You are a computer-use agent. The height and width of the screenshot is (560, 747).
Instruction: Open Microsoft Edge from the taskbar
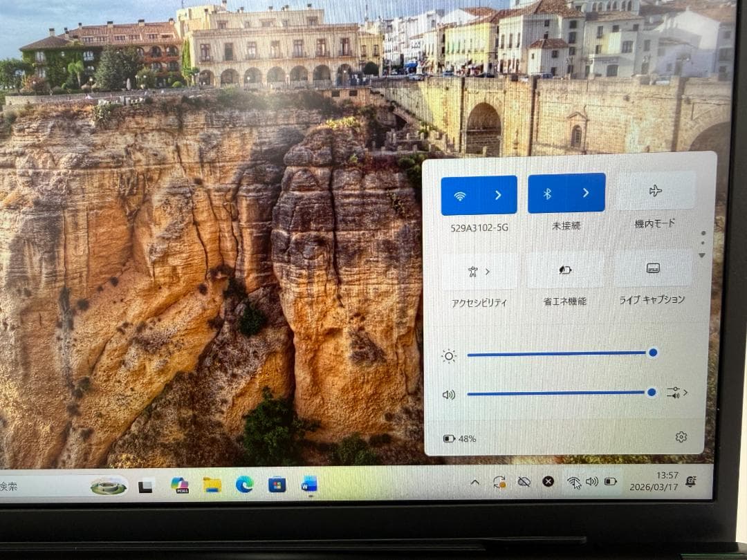click(244, 485)
